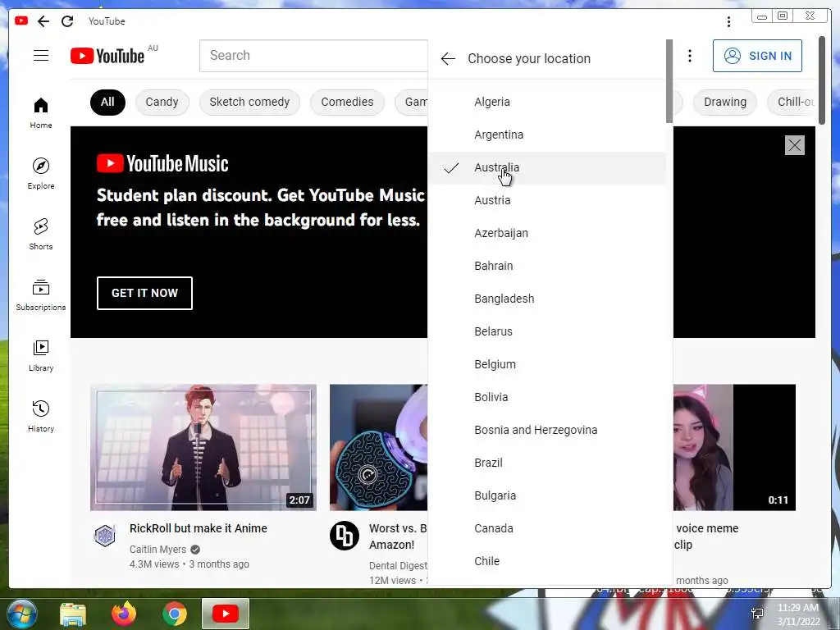This screenshot has height=630, width=840.
Task: Open File Explorer from the taskbar
Action: click(73, 614)
